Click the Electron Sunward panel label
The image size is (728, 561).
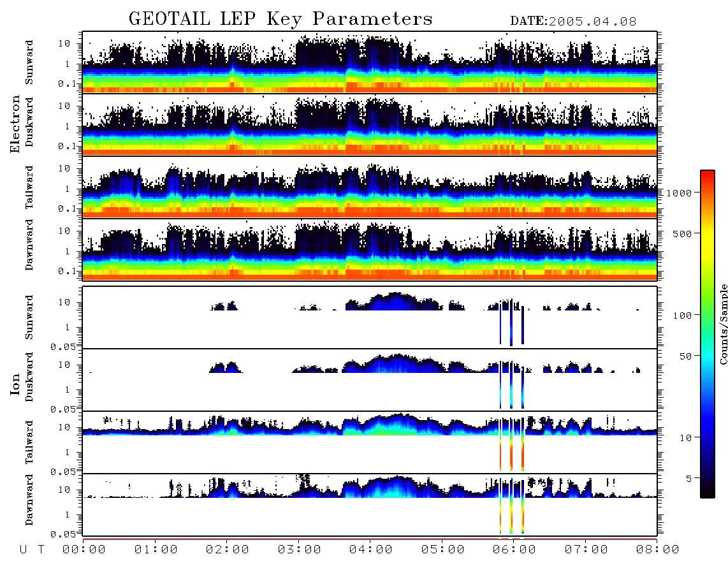coord(29,62)
